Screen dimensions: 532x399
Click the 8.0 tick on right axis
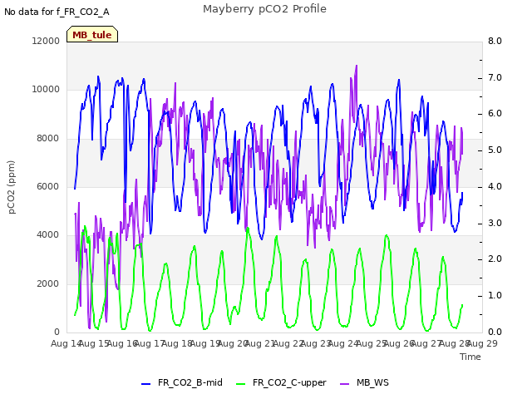pyautogui.click(x=495, y=41)
